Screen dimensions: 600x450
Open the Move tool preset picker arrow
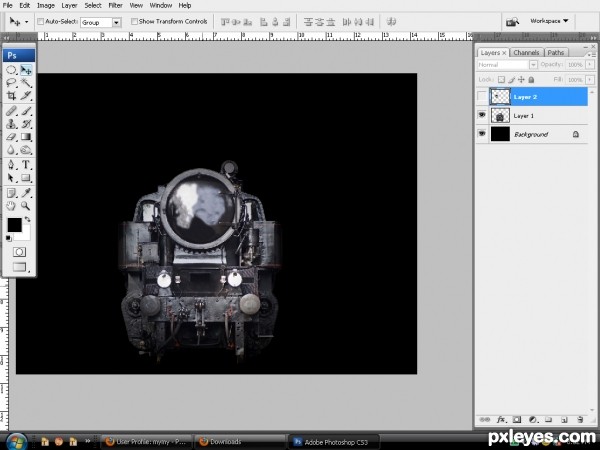tap(26, 22)
